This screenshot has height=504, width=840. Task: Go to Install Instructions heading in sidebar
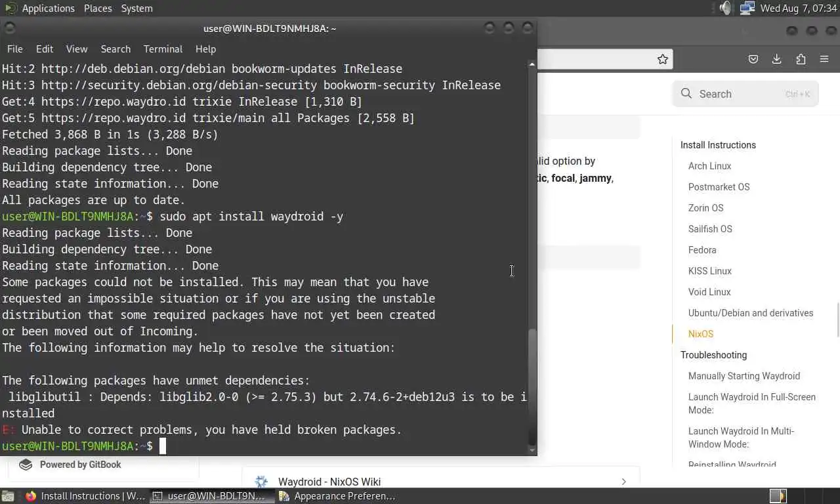[x=718, y=145]
